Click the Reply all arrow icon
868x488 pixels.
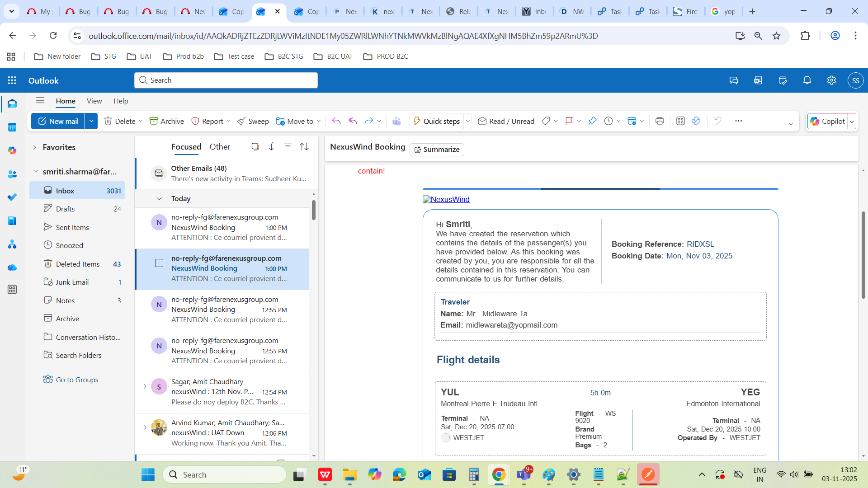coord(353,121)
